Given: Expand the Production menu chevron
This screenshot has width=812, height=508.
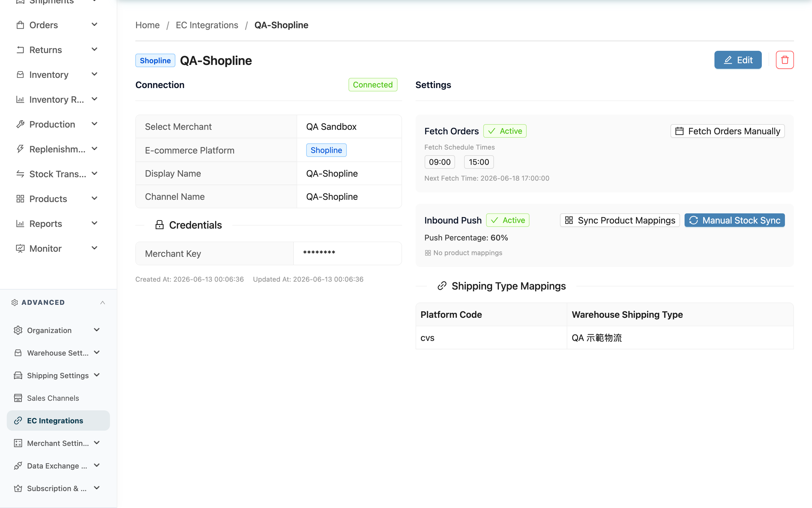Looking at the screenshot, I should click(x=95, y=124).
